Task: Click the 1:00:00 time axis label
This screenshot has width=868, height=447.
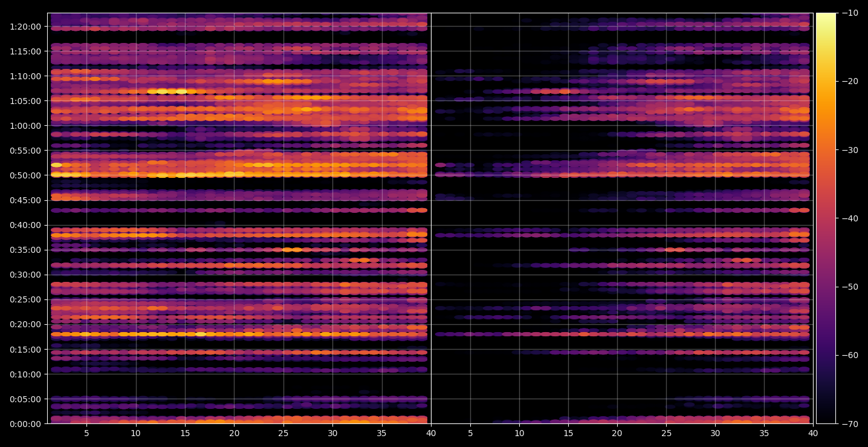Action: click(25, 126)
